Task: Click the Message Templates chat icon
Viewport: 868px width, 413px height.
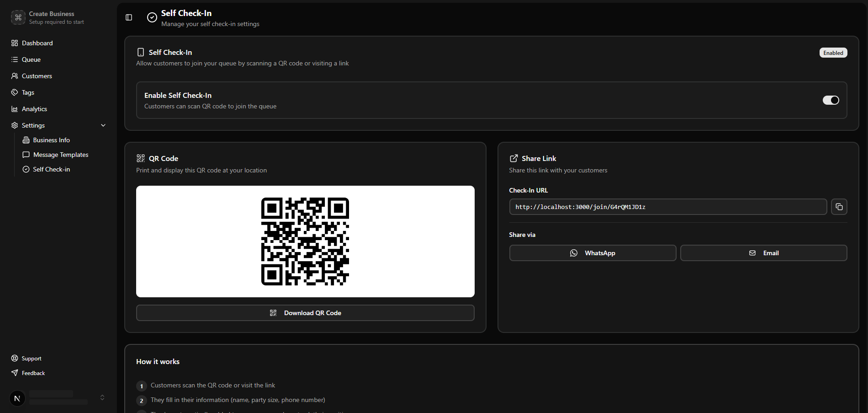Action: pos(26,155)
